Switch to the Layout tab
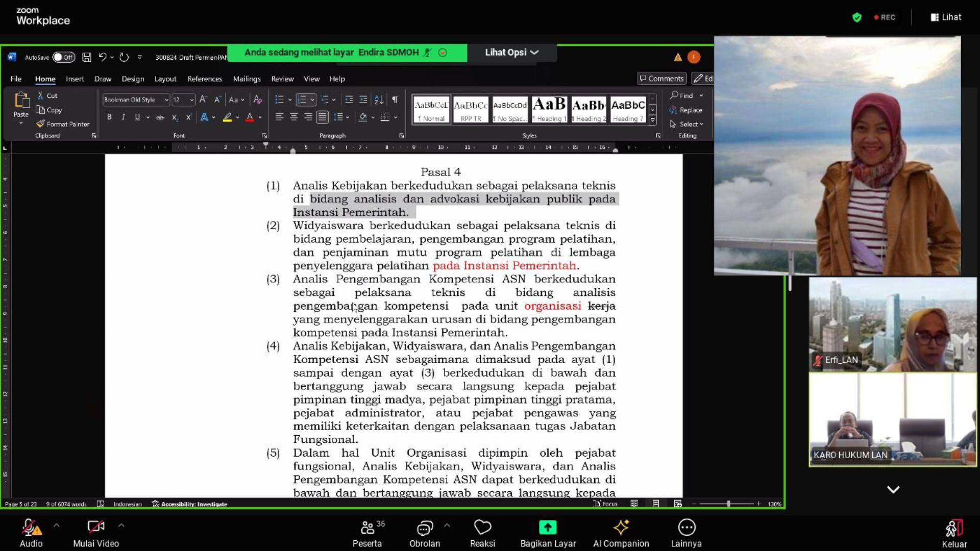Image resolution: width=980 pixels, height=551 pixels. pos(165,79)
